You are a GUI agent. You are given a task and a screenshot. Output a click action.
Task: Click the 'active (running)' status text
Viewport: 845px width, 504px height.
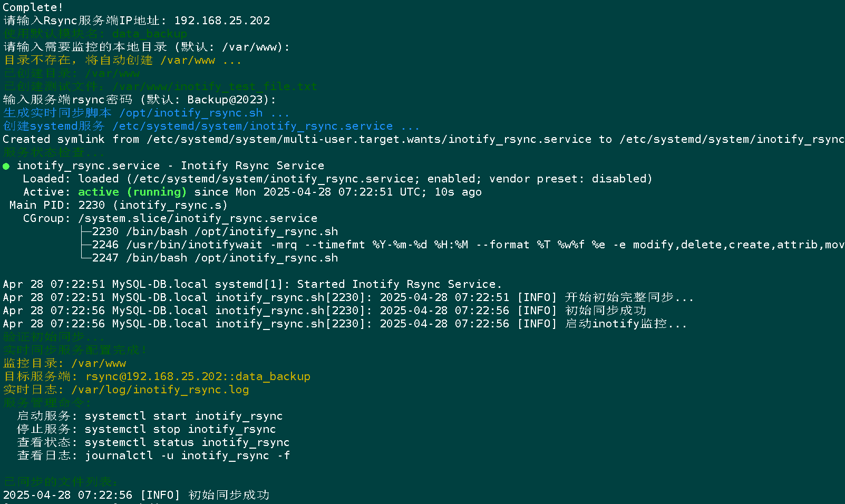point(132,192)
